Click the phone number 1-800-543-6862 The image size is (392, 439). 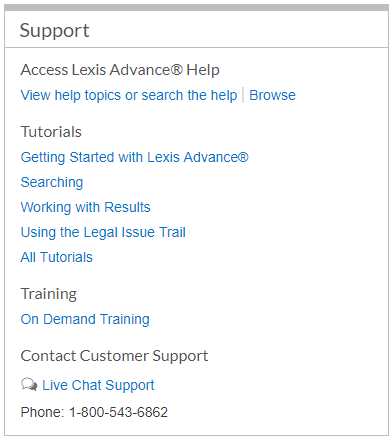118,412
